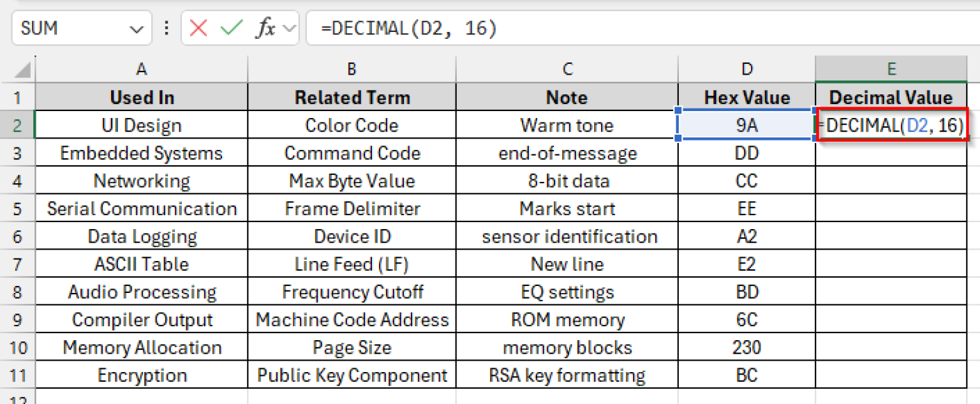Image resolution: width=980 pixels, height=404 pixels.
Task: Click the cell labeled UI Design
Action: coord(142,125)
